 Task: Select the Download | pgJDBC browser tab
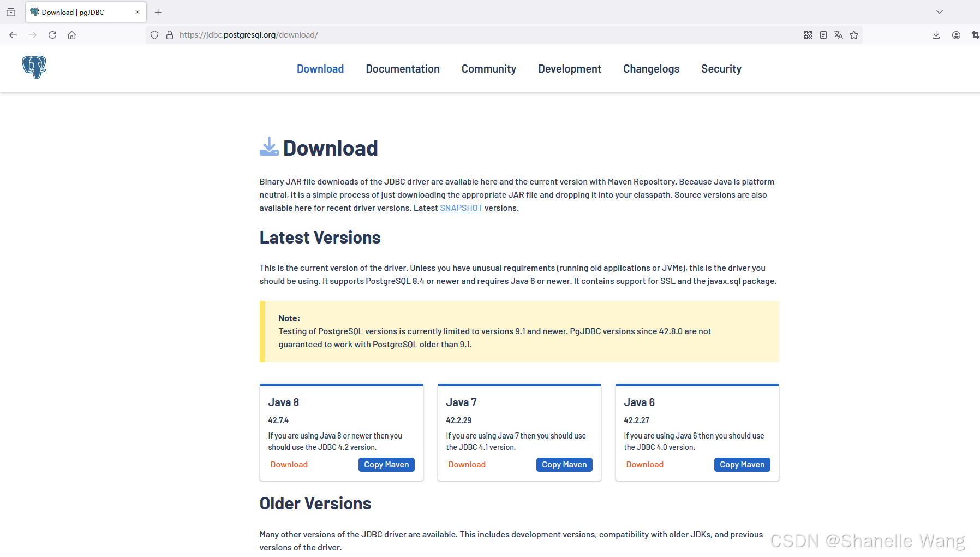tap(86, 12)
